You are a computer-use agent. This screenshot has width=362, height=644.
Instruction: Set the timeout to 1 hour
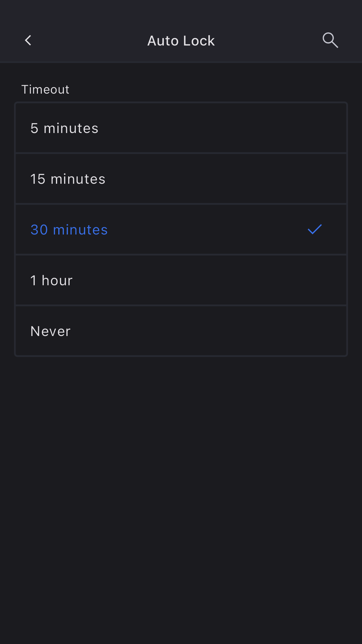pos(181,280)
